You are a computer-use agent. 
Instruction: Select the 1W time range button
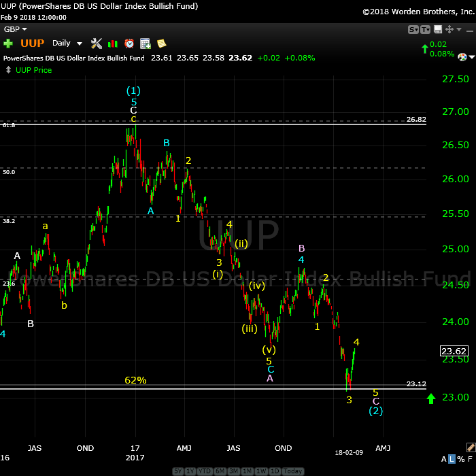click(x=261, y=471)
